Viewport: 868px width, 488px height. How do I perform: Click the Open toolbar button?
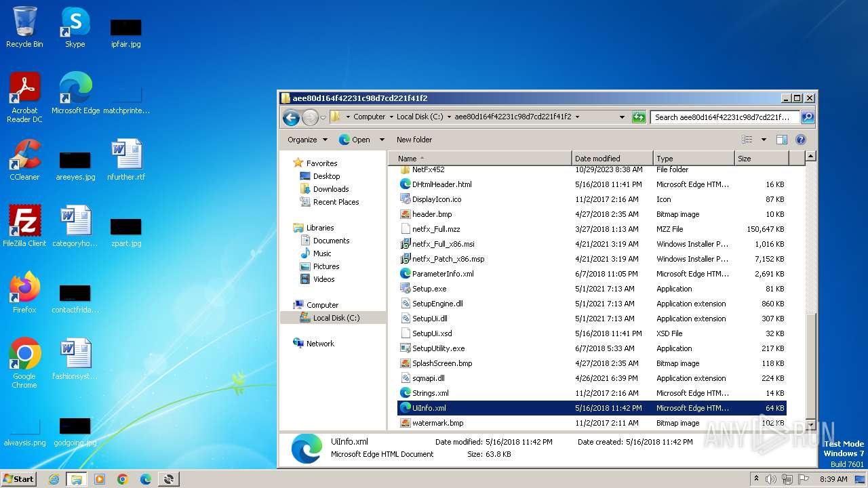click(x=355, y=140)
